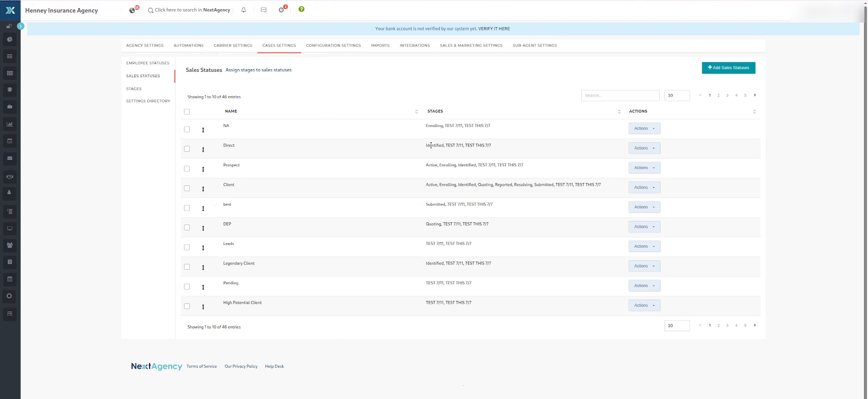
Task: Click the table Search input field
Action: tap(620, 95)
